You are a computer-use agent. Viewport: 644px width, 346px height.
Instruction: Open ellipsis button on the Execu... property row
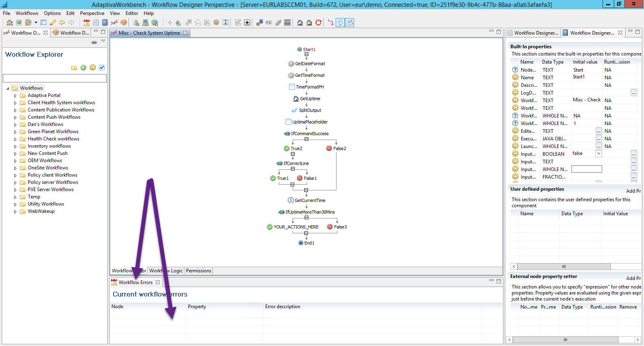pyautogui.click(x=599, y=139)
